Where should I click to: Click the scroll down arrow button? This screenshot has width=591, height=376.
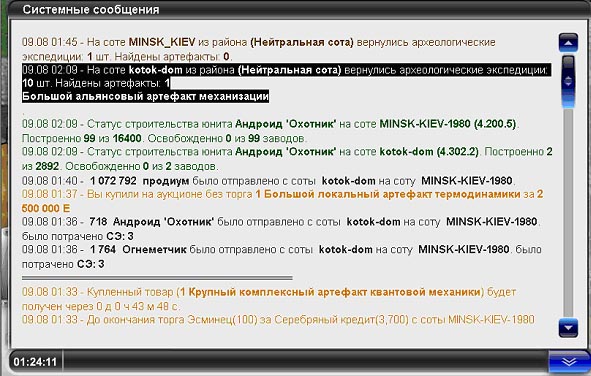click(568, 327)
